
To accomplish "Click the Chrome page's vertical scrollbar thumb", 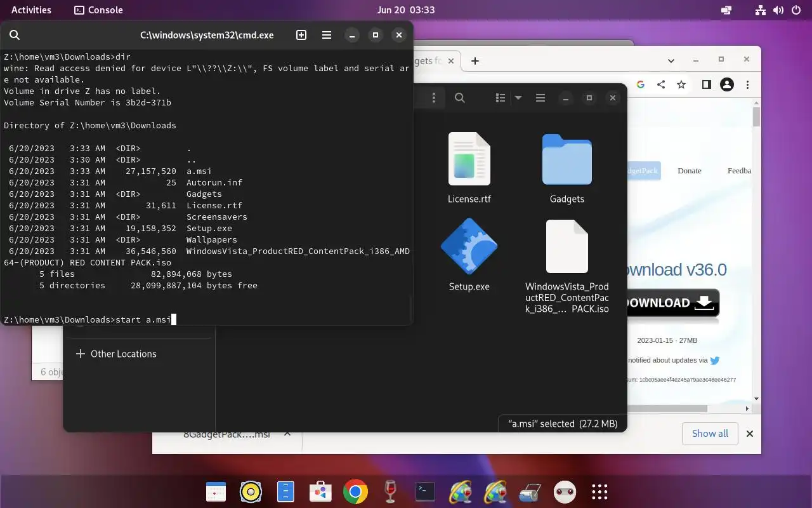I will coord(756,117).
